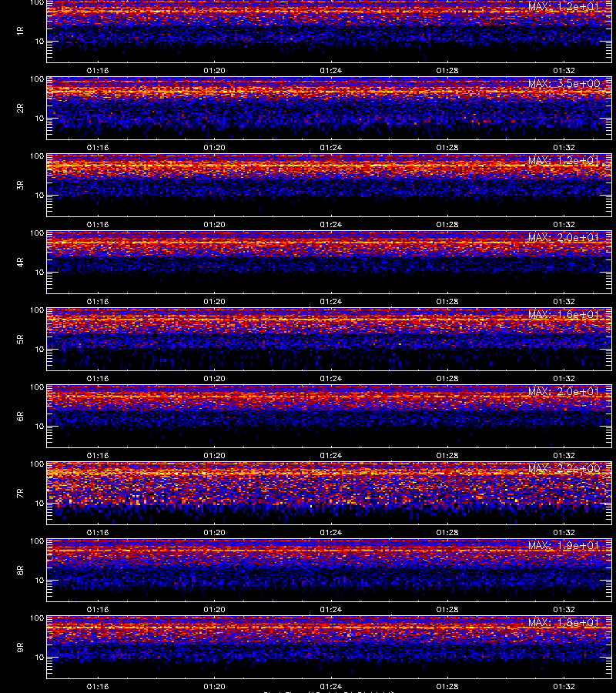Viewport: 616px width, 693px height.
Task: Click inside the 7R spectrogram plot
Action: tap(330, 494)
